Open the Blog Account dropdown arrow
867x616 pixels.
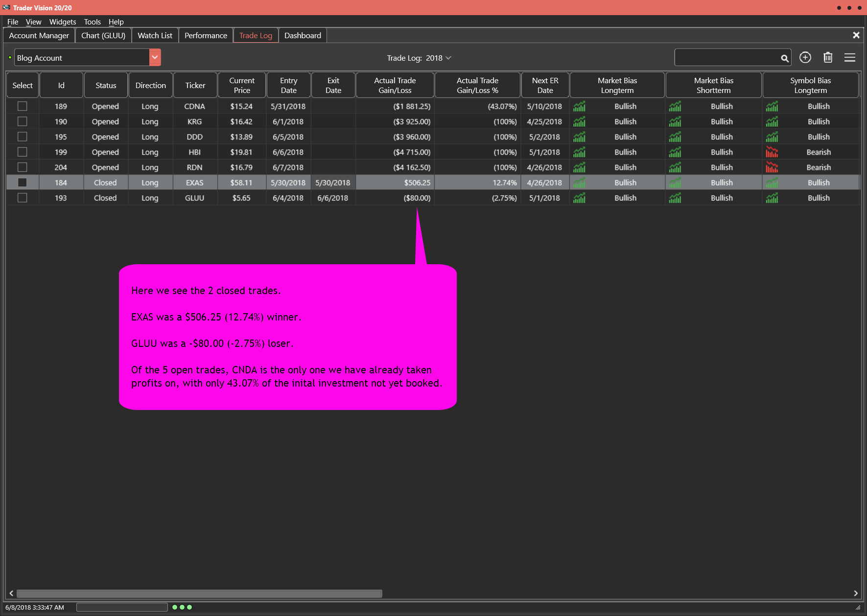pos(155,57)
